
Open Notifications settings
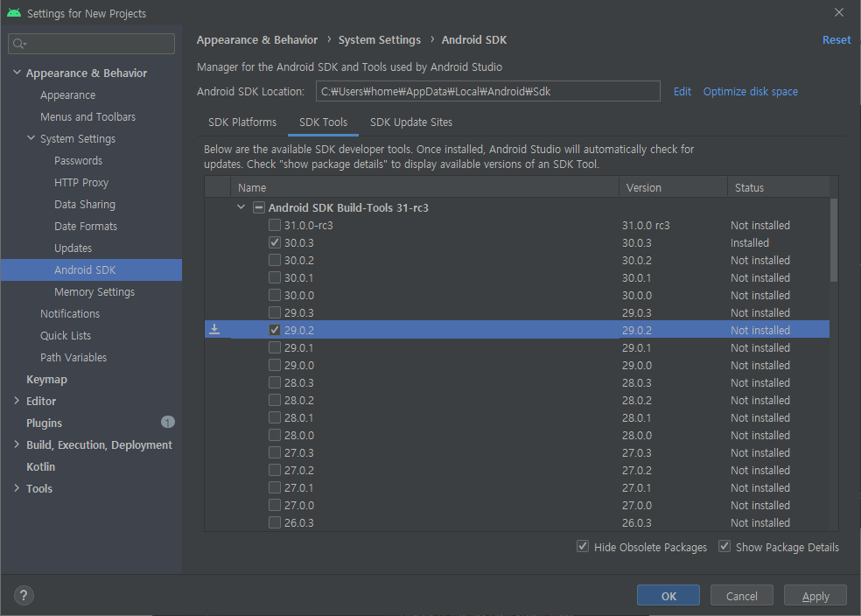click(x=70, y=313)
